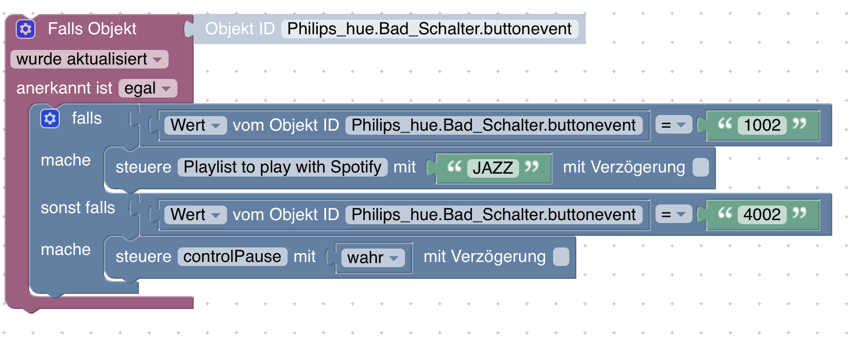Screen dimensions: 868x338
Task: Enable delay checkbox on Spotify playlist block
Action: tap(701, 168)
